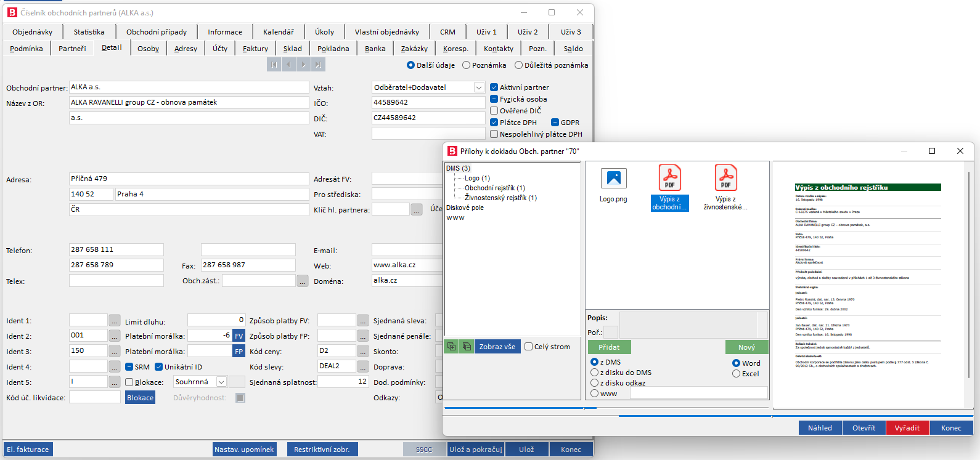This screenshot has height=460, width=980.
Task: Select the Výpis z obchodního PDF icon
Action: point(669,178)
